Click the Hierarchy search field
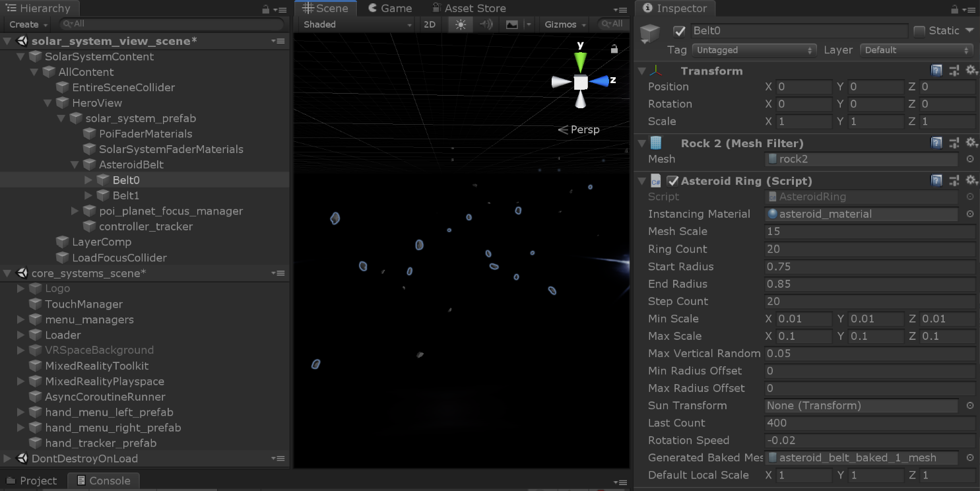Image resolution: width=980 pixels, height=491 pixels. [172, 24]
